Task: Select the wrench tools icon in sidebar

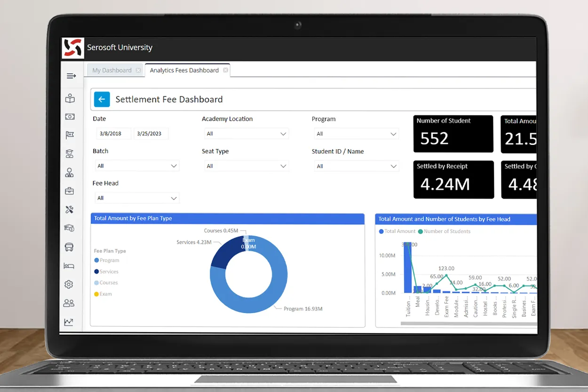Action: pyautogui.click(x=70, y=210)
